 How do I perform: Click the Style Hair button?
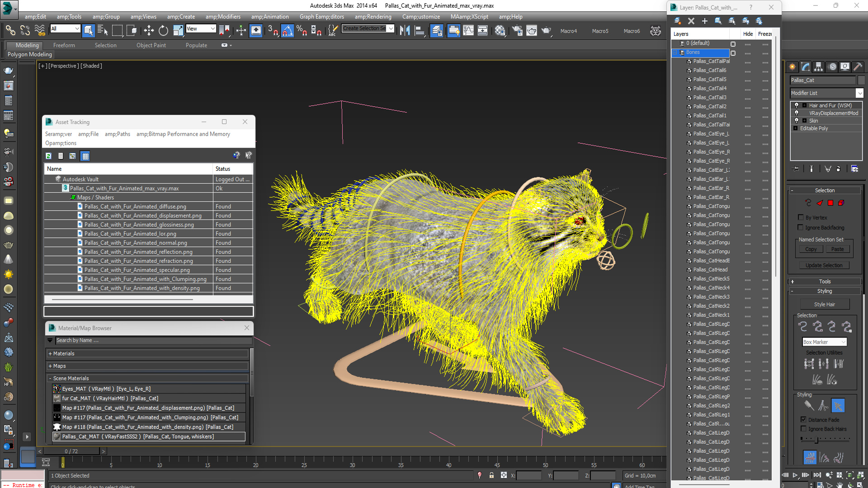click(825, 305)
